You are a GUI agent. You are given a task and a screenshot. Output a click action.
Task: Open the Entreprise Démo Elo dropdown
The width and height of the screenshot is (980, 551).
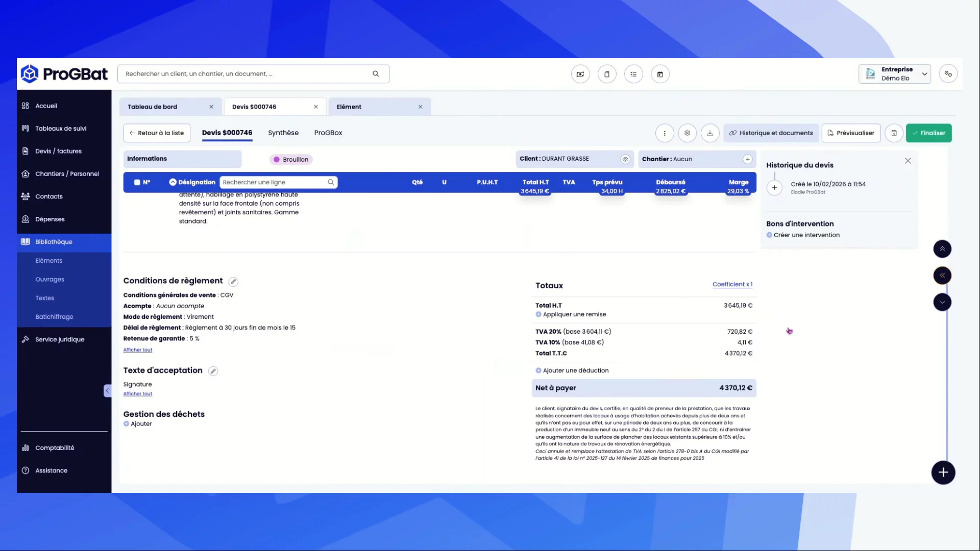click(x=894, y=74)
